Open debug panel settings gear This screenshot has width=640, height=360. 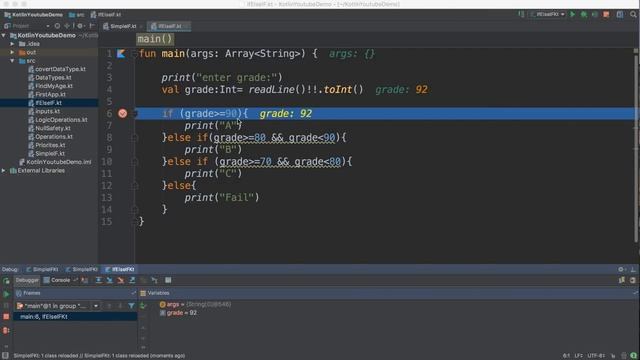pos(621,269)
